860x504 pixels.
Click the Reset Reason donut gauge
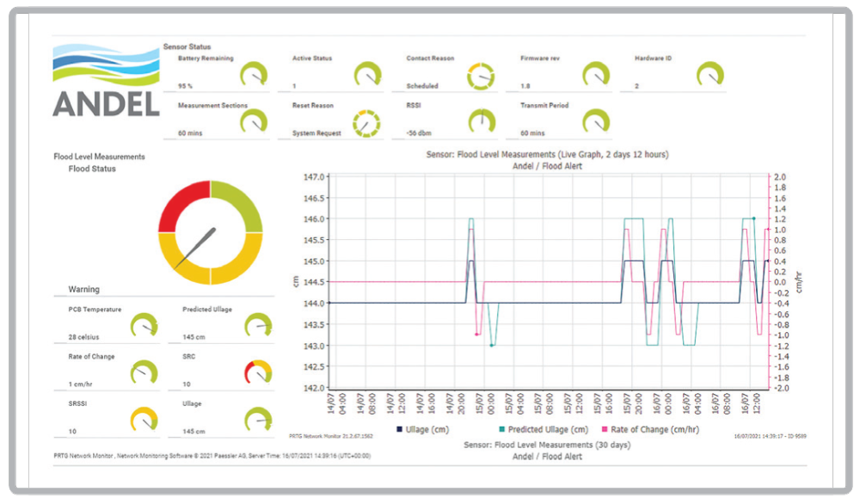(x=367, y=123)
